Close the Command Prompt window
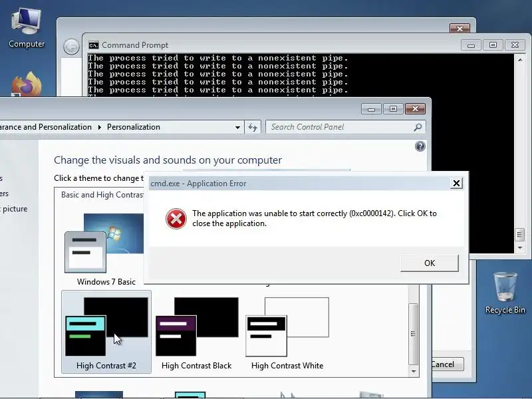 click(x=515, y=45)
